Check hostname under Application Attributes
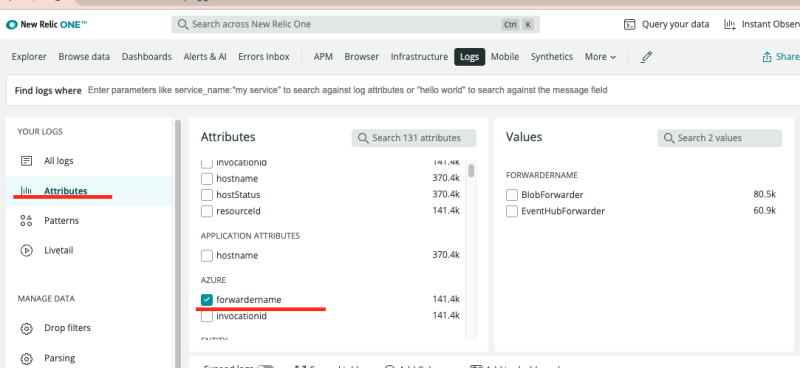Viewport: 800px width, 368px height. pyautogui.click(x=207, y=255)
